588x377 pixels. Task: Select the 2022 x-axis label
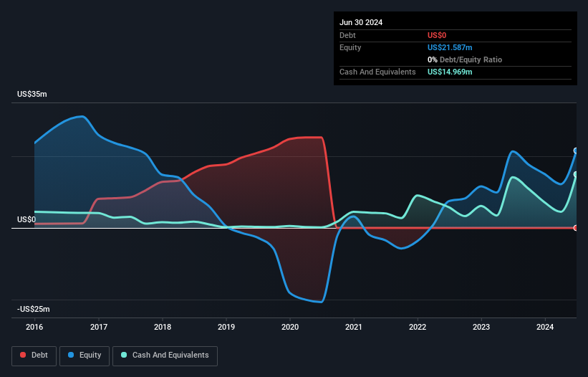(x=418, y=327)
